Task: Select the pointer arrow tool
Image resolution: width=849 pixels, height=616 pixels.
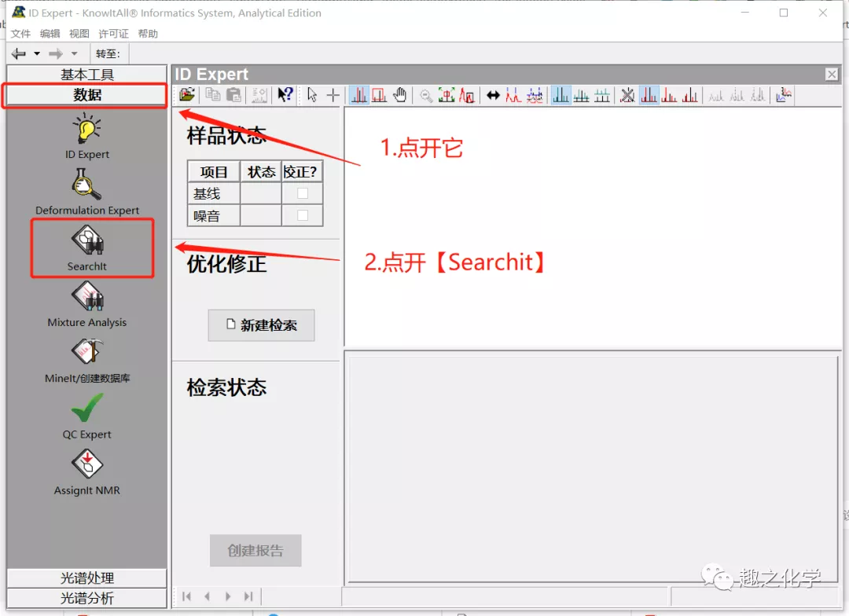Action: pos(312,95)
